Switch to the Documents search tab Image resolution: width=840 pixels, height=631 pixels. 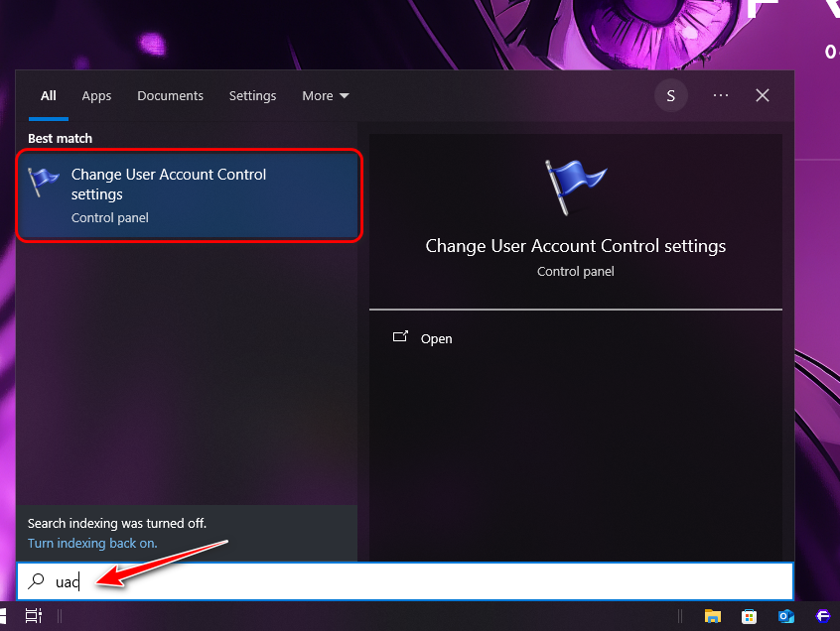tap(171, 96)
